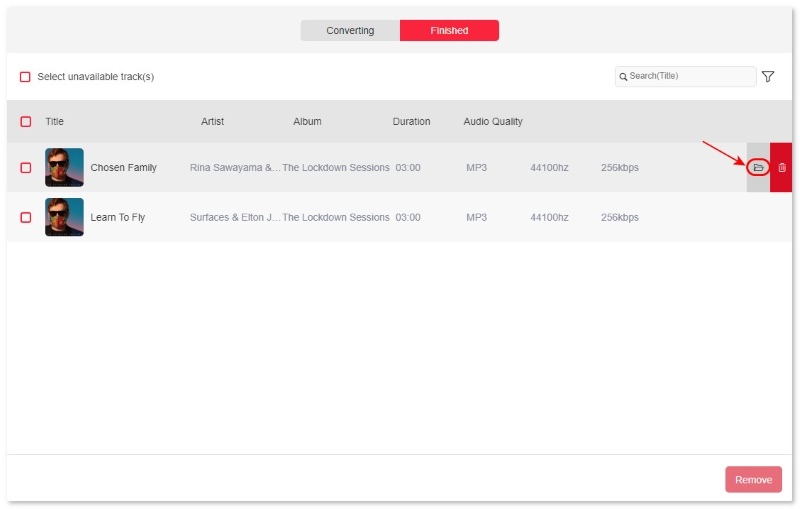Click the Chosen Family album cover

pos(64,167)
